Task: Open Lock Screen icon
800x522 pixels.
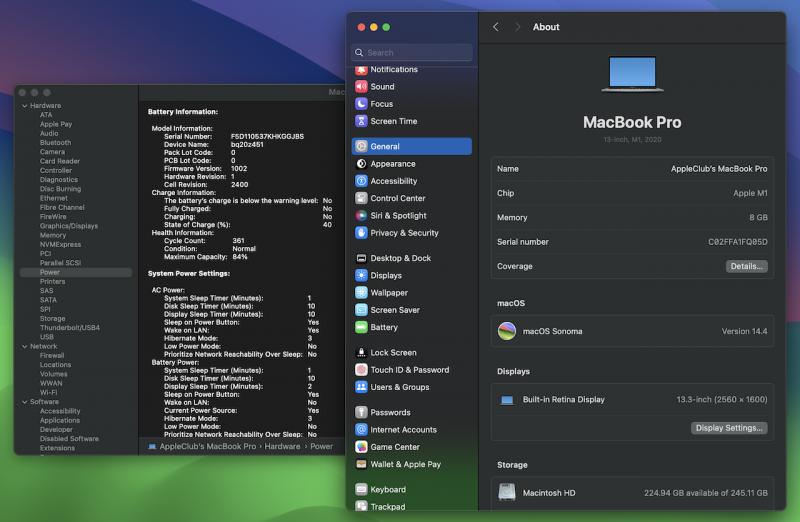Action: pyautogui.click(x=361, y=353)
